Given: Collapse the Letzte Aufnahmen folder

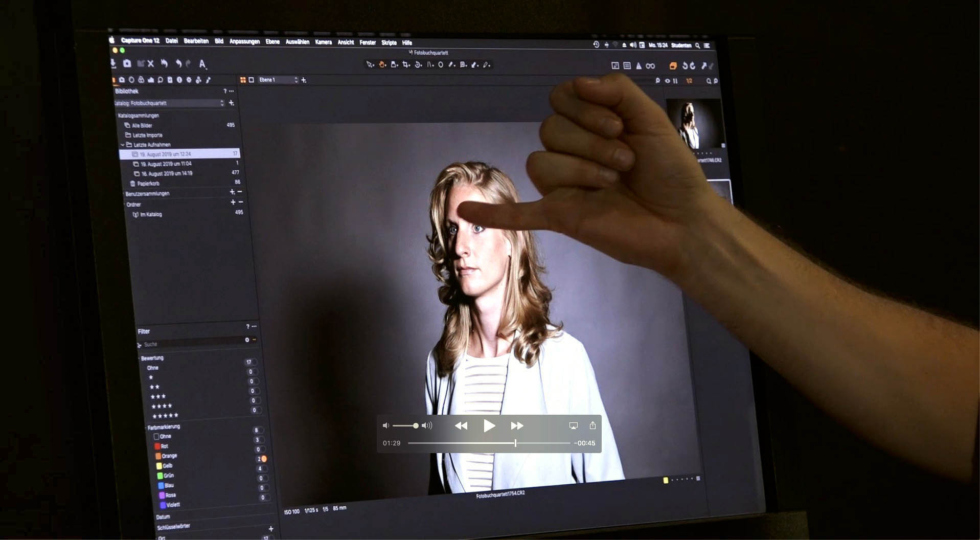Looking at the screenshot, I should [x=123, y=145].
